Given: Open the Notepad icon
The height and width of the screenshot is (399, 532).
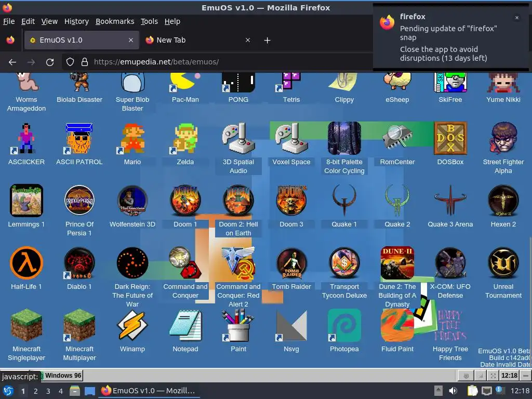Looking at the screenshot, I should point(185,325).
